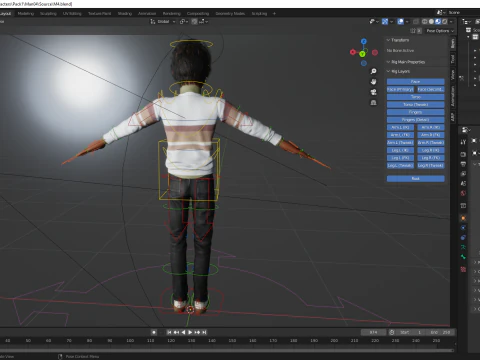
Task: Open the ARP sidebar vertical tab
Action: (453, 117)
